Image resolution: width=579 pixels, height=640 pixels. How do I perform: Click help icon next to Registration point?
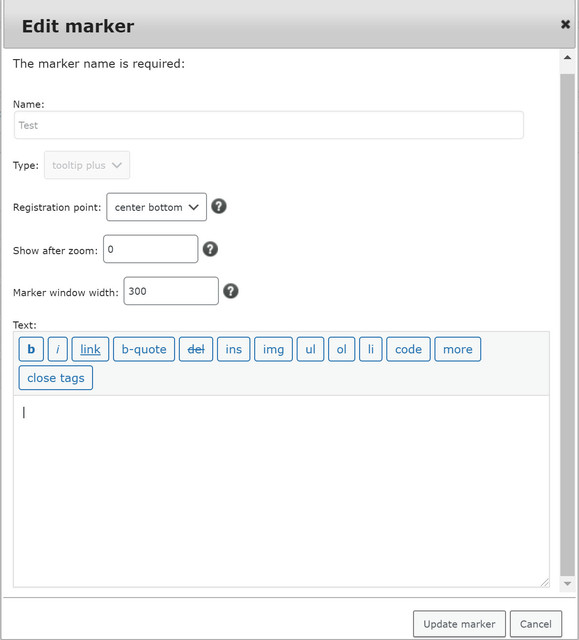[x=219, y=207]
